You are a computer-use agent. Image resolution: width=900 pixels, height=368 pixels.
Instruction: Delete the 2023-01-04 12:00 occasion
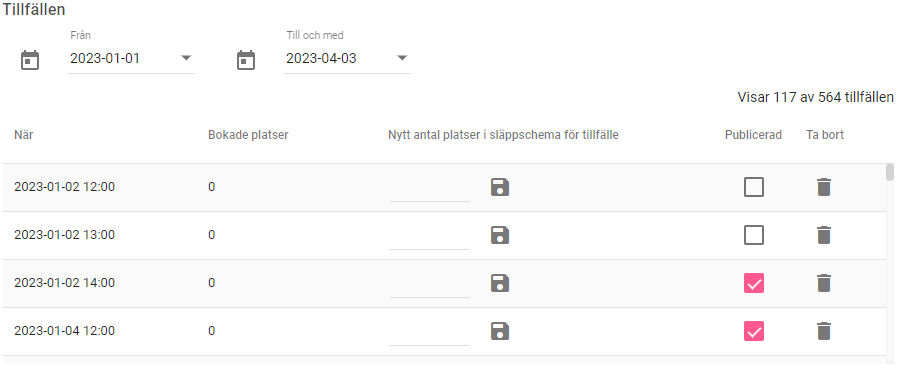[824, 331]
